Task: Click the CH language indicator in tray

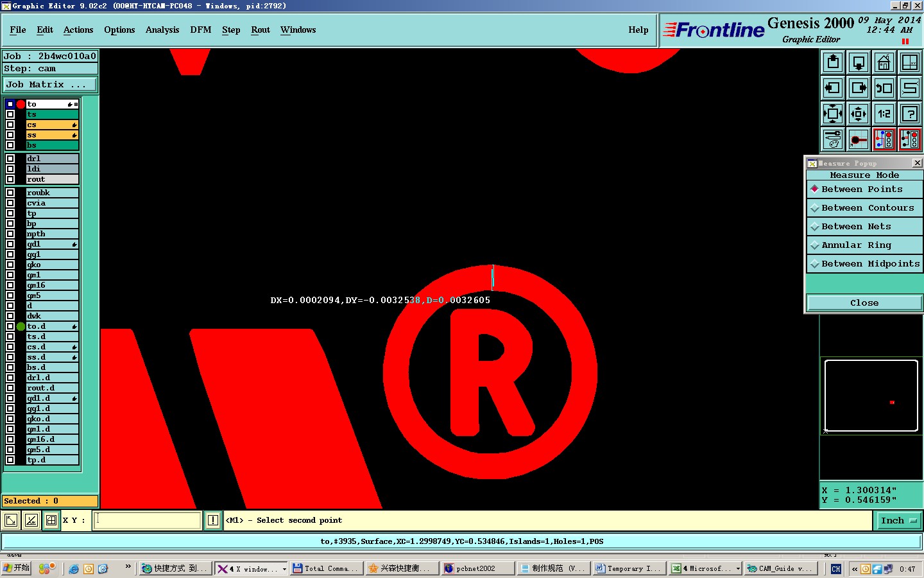Action: 835,569
